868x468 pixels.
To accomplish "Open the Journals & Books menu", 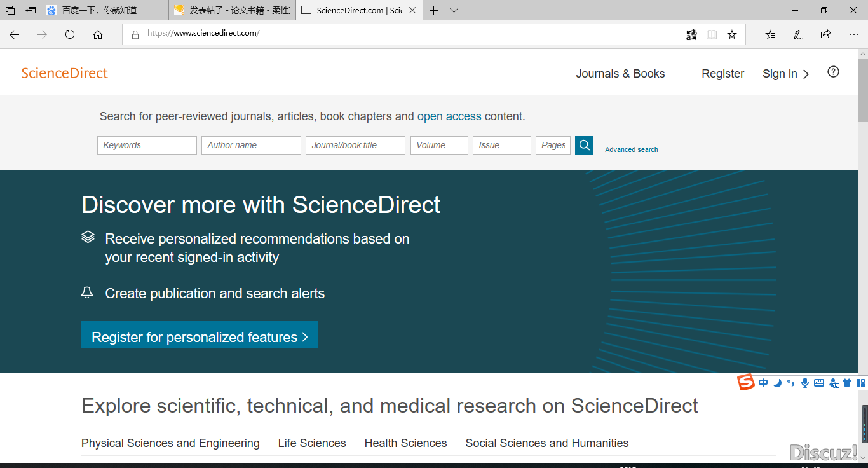I will point(620,74).
